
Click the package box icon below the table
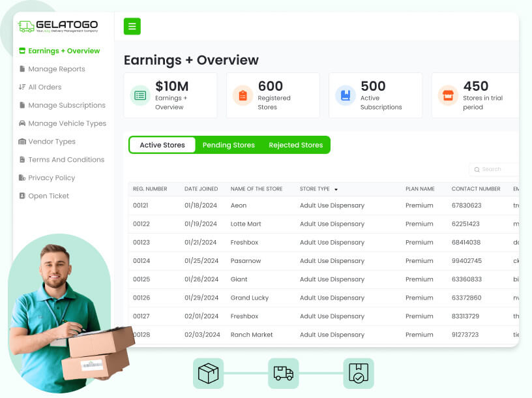point(209,374)
